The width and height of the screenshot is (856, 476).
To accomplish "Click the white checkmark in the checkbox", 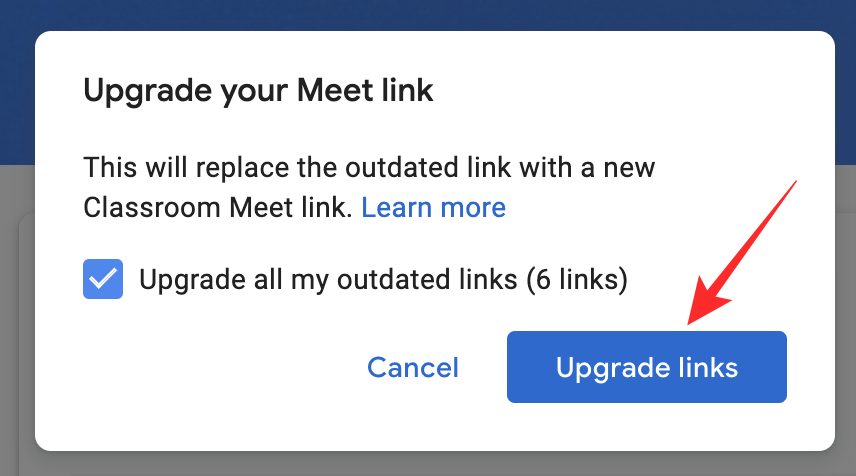I will tap(103, 281).
